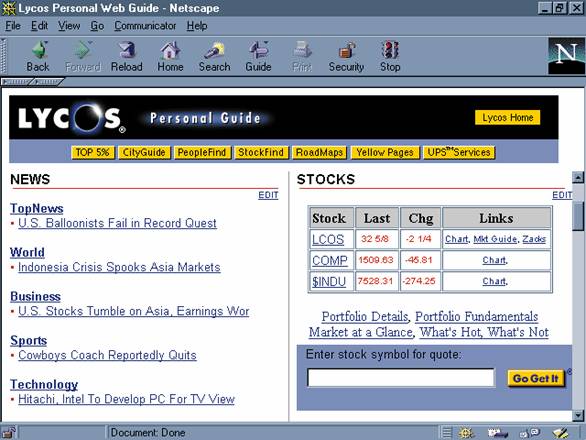Open the Security info button
Image resolution: width=586 pixels, height=440 pixels.
pyautogui.click(x=346, y=57)
